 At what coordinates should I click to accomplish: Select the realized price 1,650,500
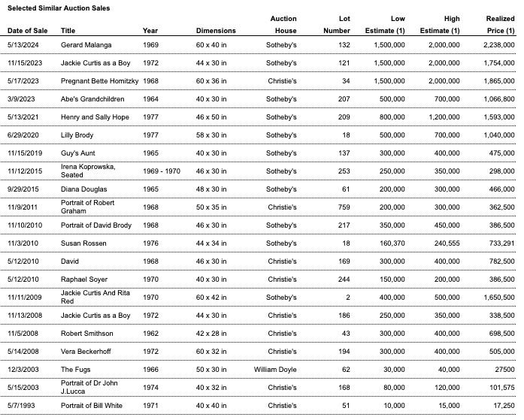(499, 298)
